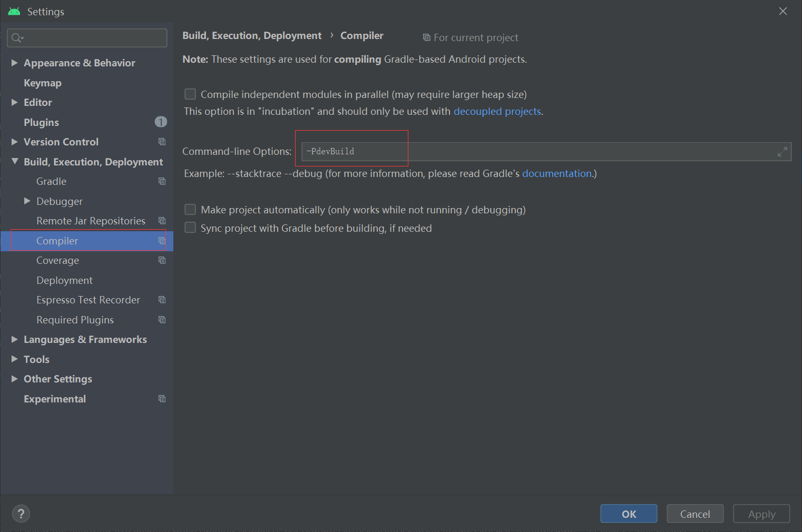Click the Compiler breadcrumb label
This screenshot has width=802, height=532.
[362, 35]
